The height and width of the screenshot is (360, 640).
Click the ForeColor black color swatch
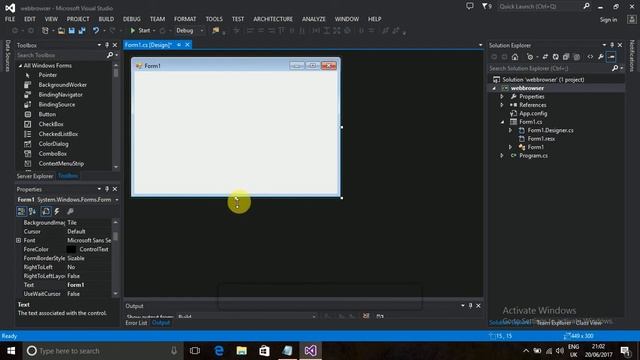pyautogui.click(x=71, y=249)
